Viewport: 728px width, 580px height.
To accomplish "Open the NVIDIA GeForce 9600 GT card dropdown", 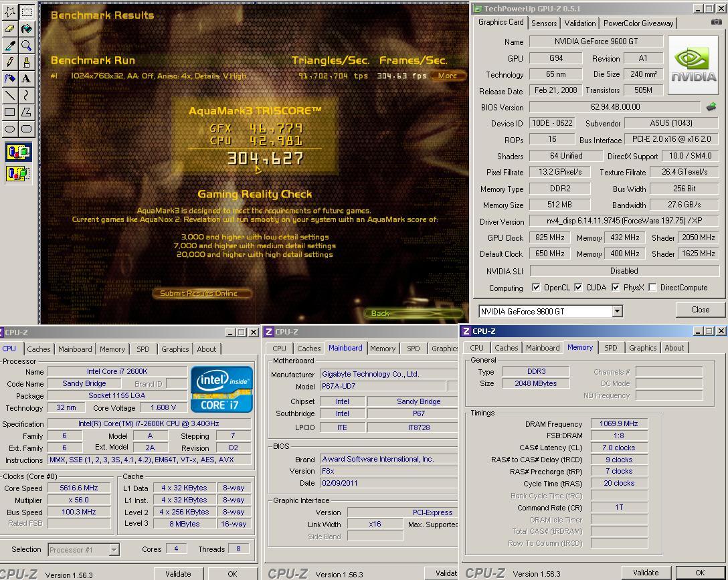I will (617, 311).
